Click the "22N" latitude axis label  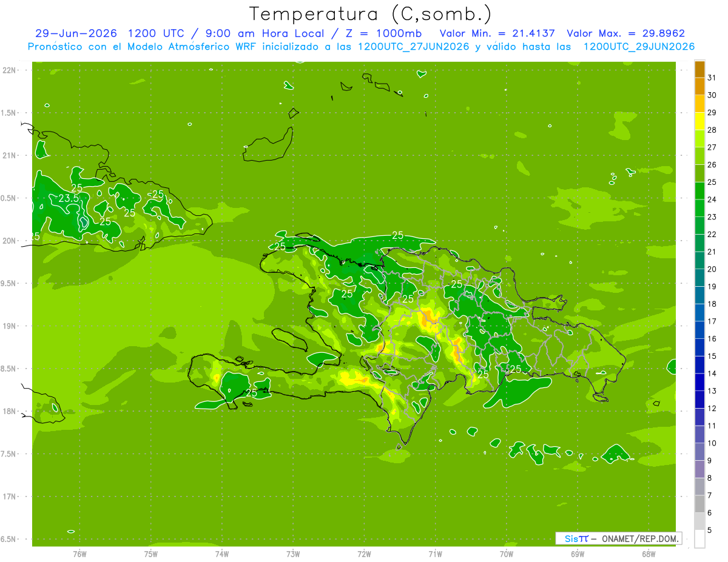coord(9,70)
